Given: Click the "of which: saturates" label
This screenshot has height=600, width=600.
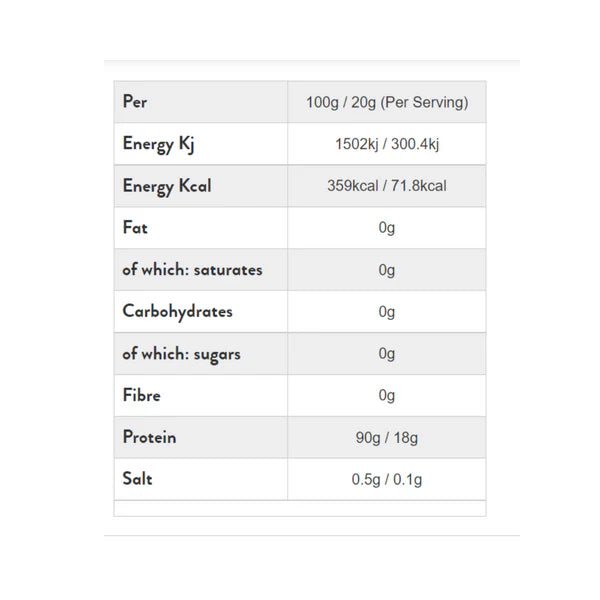Looking at the screenshot, I should tap(192, 270).
